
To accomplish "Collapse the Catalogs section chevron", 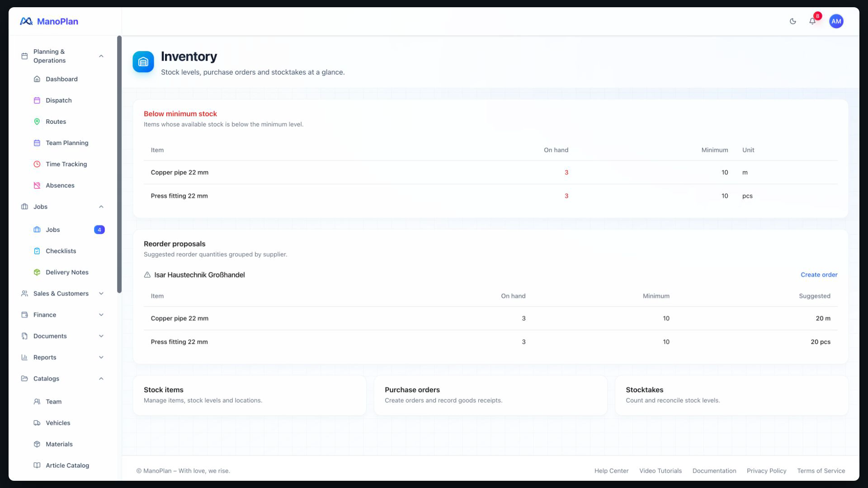I will (x=101, y=378).
